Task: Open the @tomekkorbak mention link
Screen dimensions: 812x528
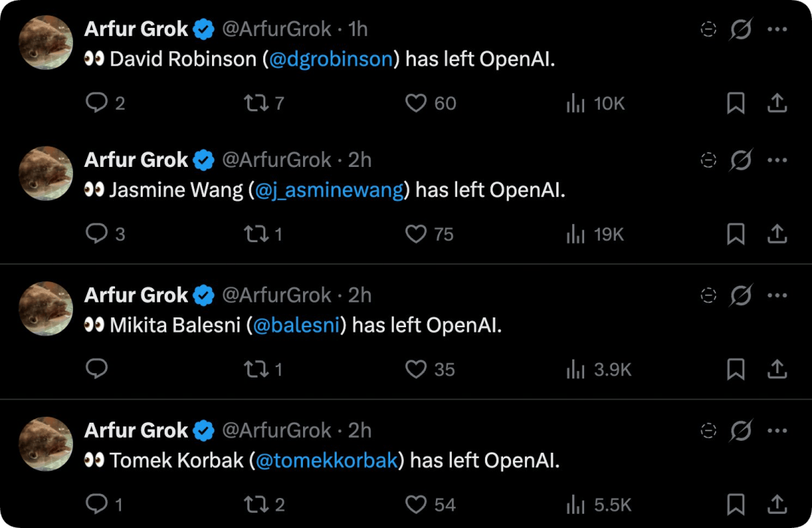Action: coord(327,460)
